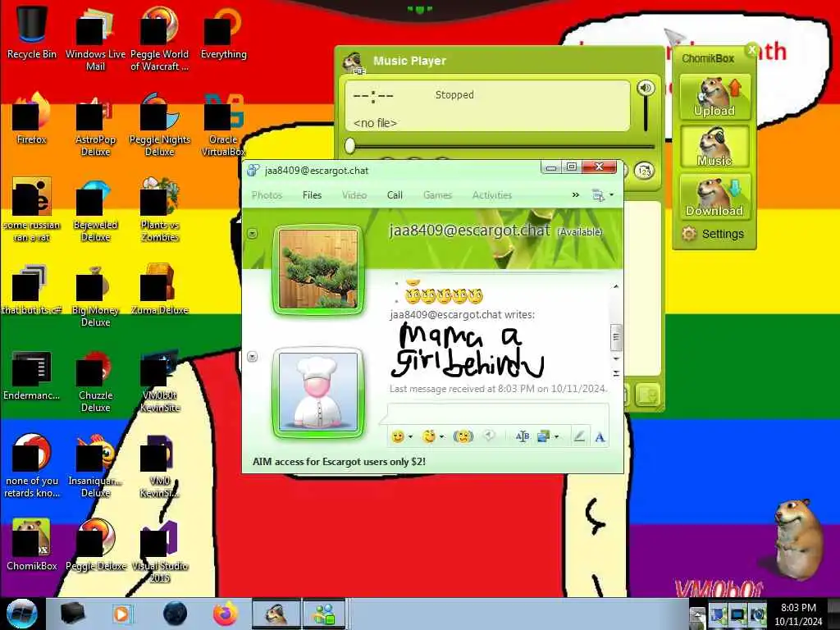Switch to the Messenger taskbar button
This screenshot has height=630, width=840.
point(324,614)
